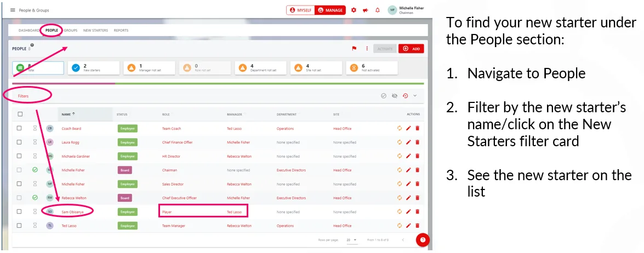Image resolution: width=644 pixels, height=253 pixels.
Task: Tick the select-all header checkbox
Action: coord(20,114)
